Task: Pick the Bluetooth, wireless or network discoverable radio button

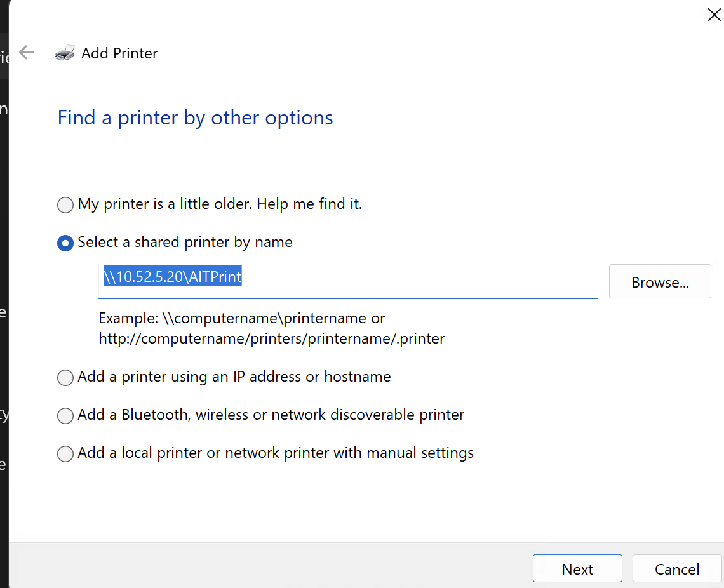Action: (65, 416)
